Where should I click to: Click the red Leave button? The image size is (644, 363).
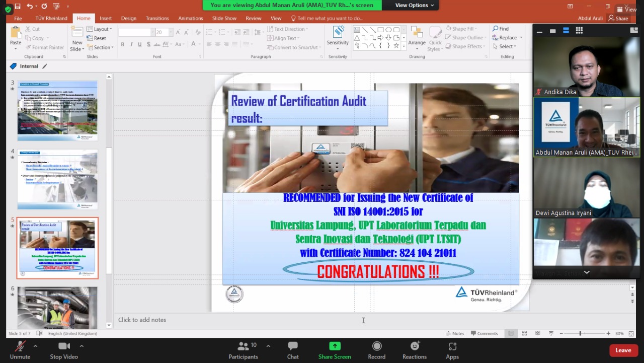(623, 350)
